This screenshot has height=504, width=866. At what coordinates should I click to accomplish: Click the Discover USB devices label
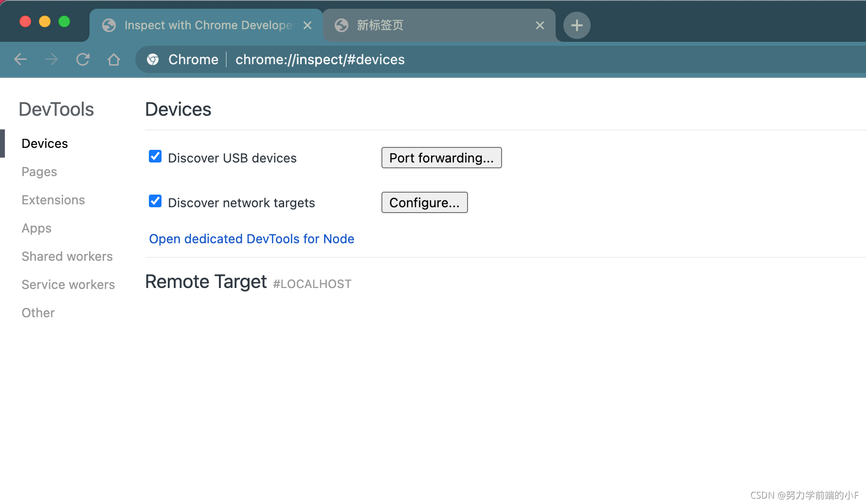232,158
